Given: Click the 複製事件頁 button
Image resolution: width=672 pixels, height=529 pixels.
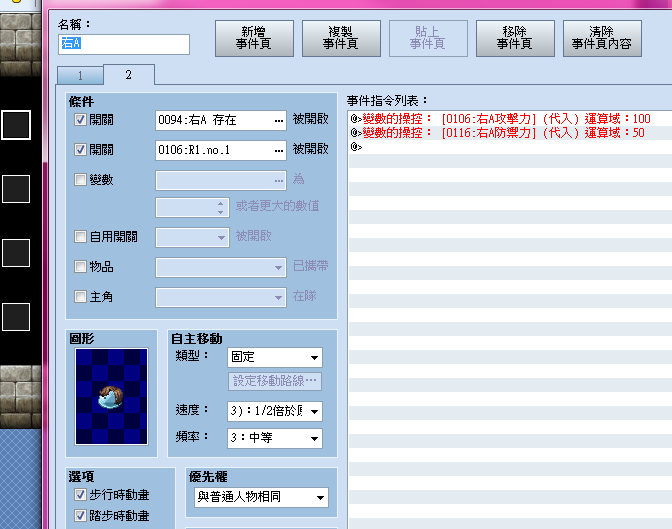Looking at the screenshot, I should coord(341,38).
